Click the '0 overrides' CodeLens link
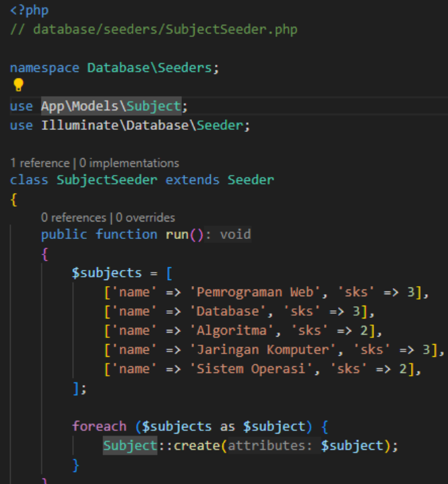Screen dimensions: 448x484 tap(146, 217)
